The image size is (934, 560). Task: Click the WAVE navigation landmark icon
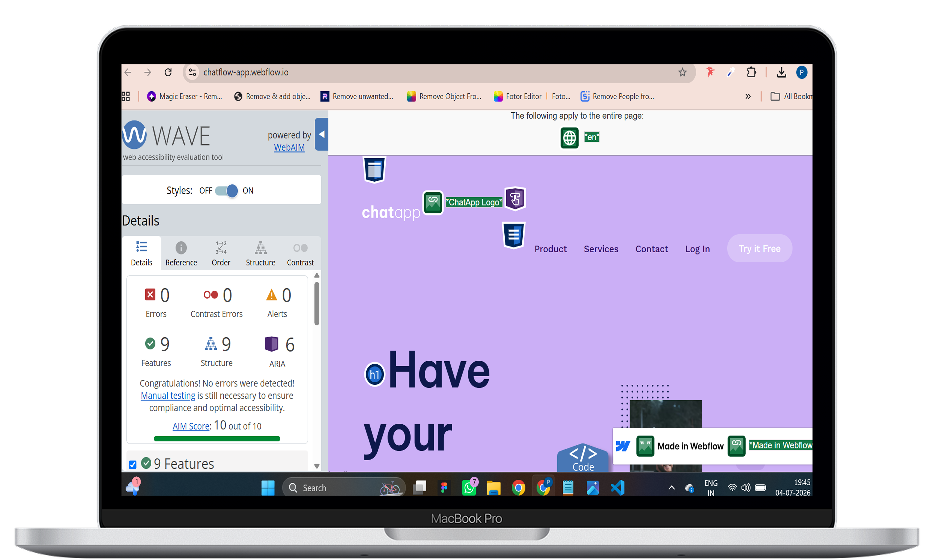click(x=514, y=235)
